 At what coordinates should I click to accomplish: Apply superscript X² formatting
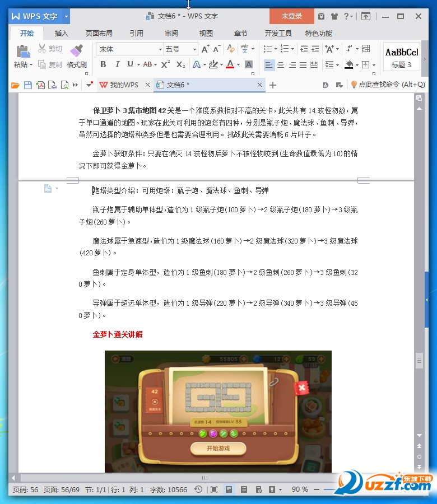coord(165,64)
